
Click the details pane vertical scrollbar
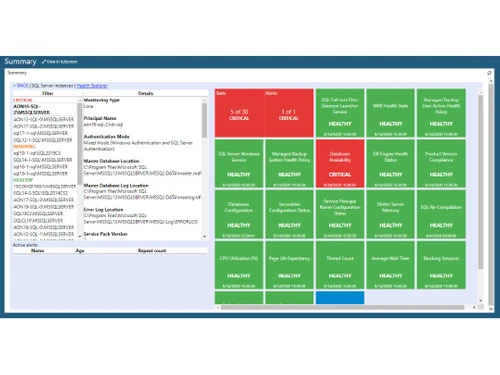(x=204, y=120)
